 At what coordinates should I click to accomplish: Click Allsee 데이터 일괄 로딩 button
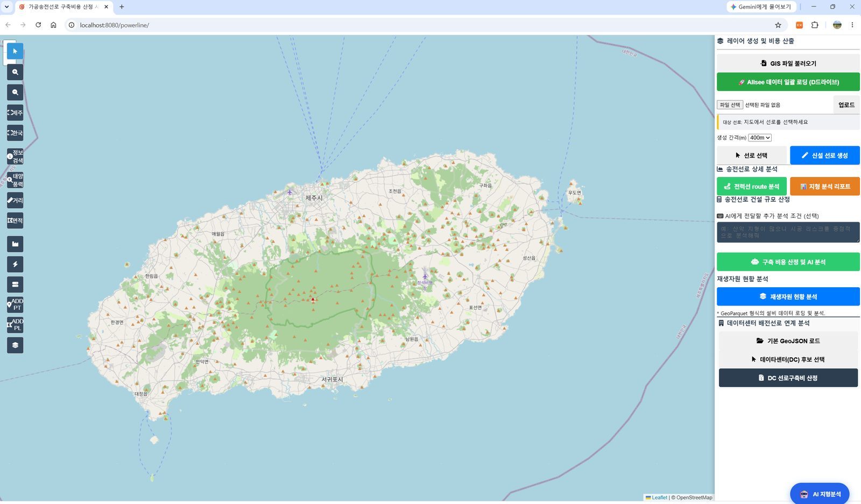tap(788, 82)
